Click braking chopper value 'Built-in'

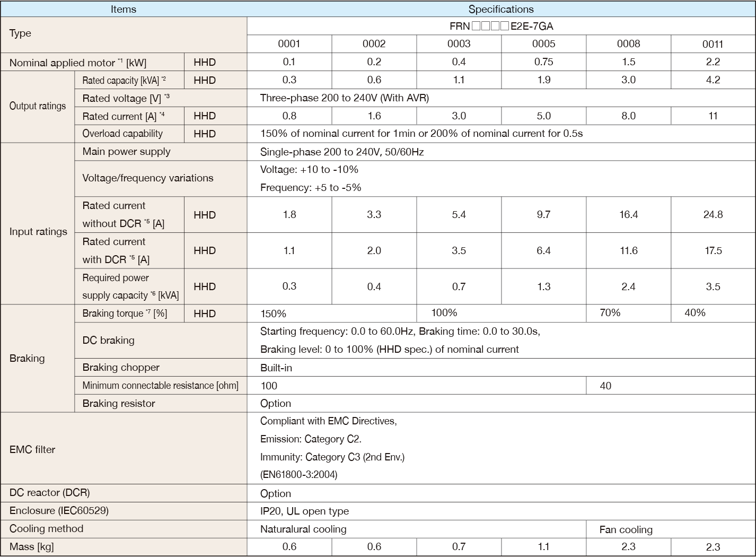click(276, 367)
